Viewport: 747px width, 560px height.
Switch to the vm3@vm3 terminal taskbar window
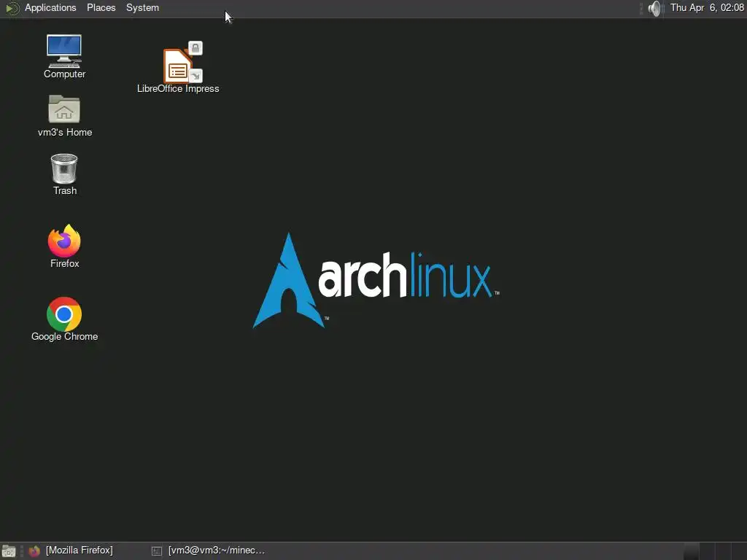point(209,551)
